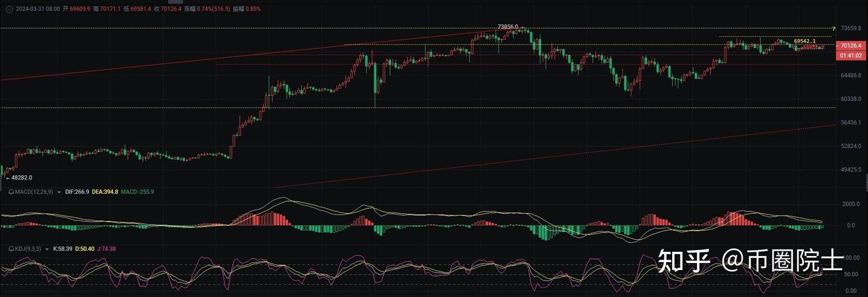Click the MACD alert bell icon
The image size is (868, 297).
point(11,192)
